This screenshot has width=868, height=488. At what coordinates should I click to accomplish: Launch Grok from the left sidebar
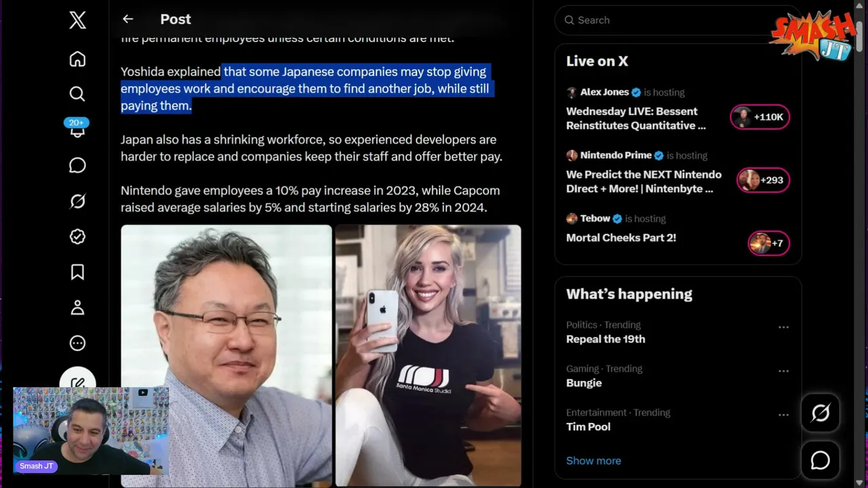pos(77,201)
